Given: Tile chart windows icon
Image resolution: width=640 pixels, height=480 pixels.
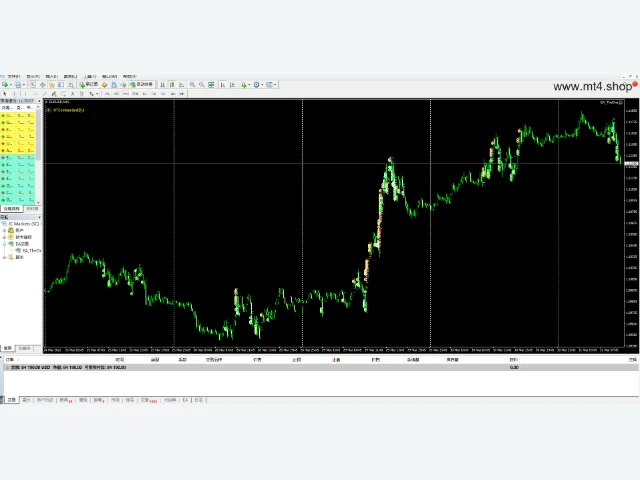Looking at the screenshot, I should coord(211,84).
